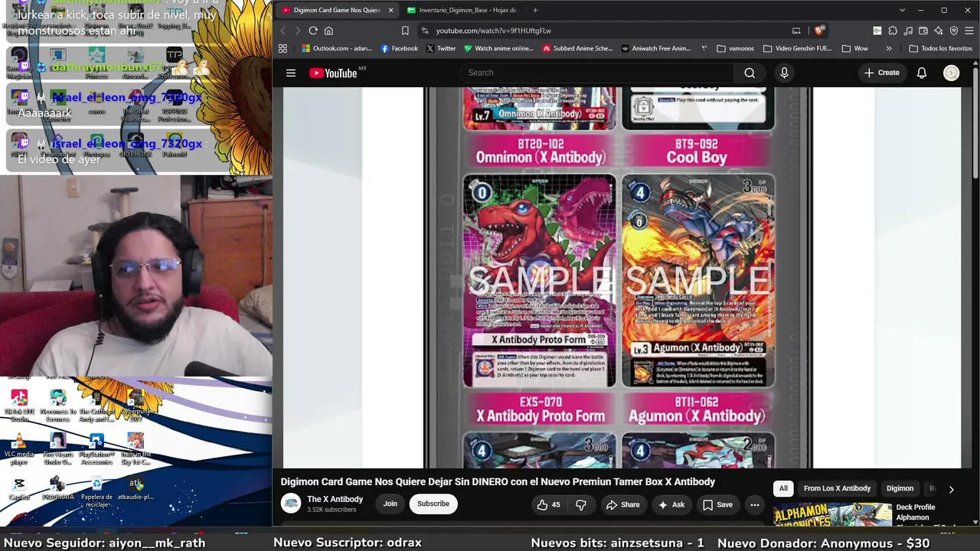Open the Subbed Anime Sche... bookmark
The width and height of the screenshot is (980, 551).
click(x=578, y=48)
